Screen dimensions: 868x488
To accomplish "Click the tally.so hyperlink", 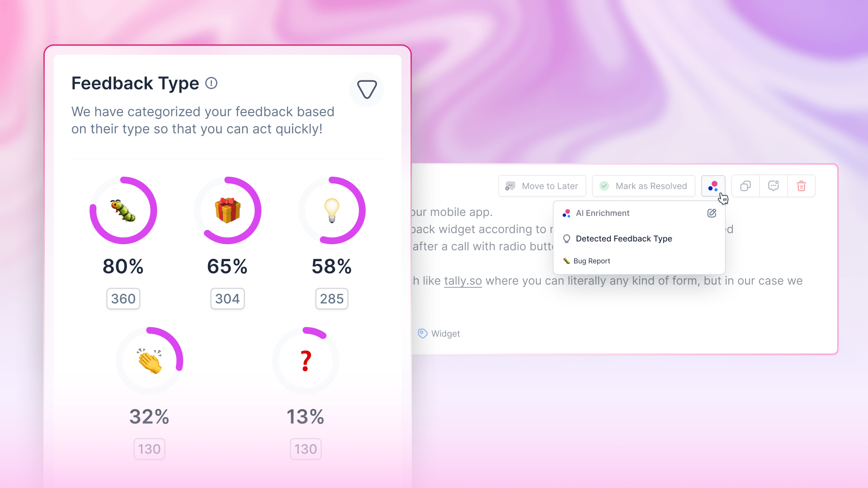I will [x=462, y=280].
